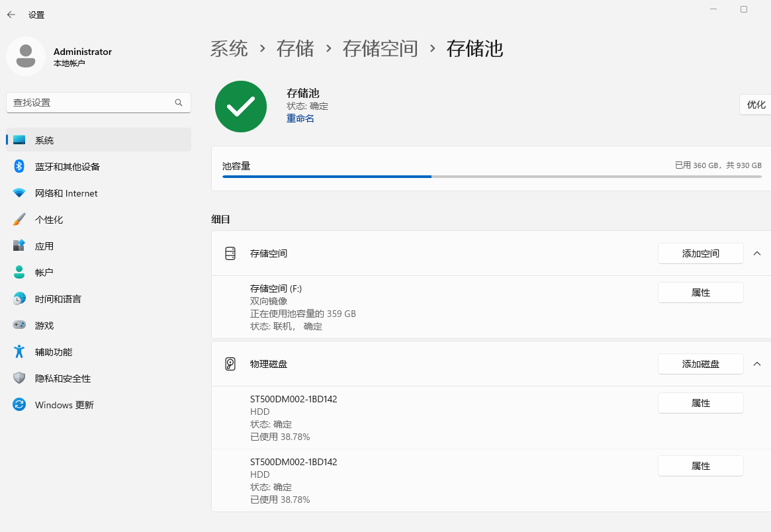
Task: Collapse the 物理磁盘 section chevron
Action: point(757,364)
